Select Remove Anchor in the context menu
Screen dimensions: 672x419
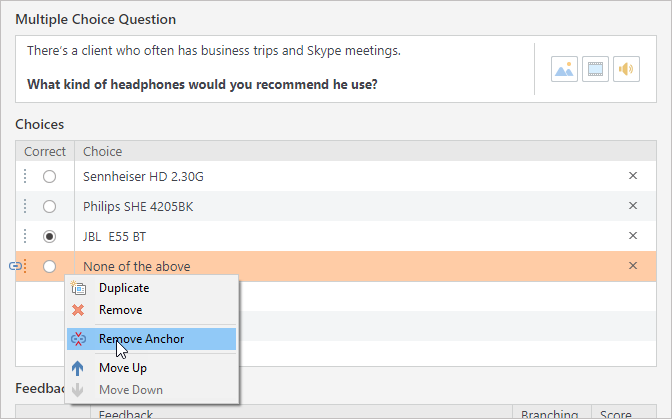click(x=141, y=339)
